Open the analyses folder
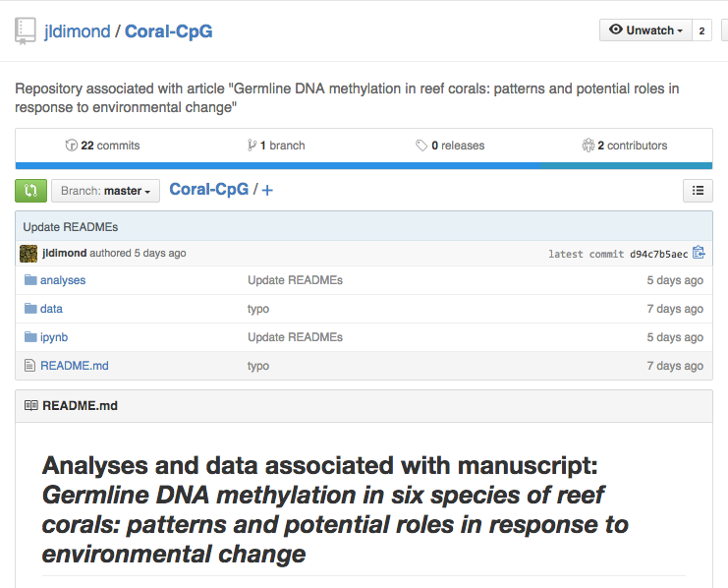Viewport: 728px width, 588px height. (63, 280)
